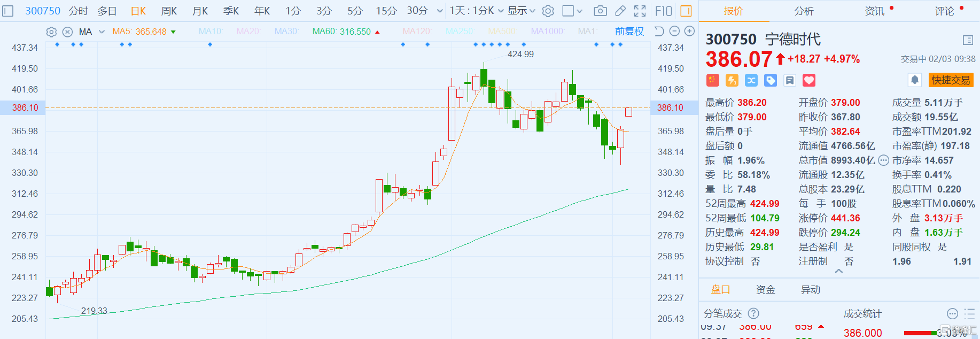Image resolution: width=980 pixels, height=339 pixels.
Task: Open the 评论 comments tab
Action: click(x=945, y=11)
